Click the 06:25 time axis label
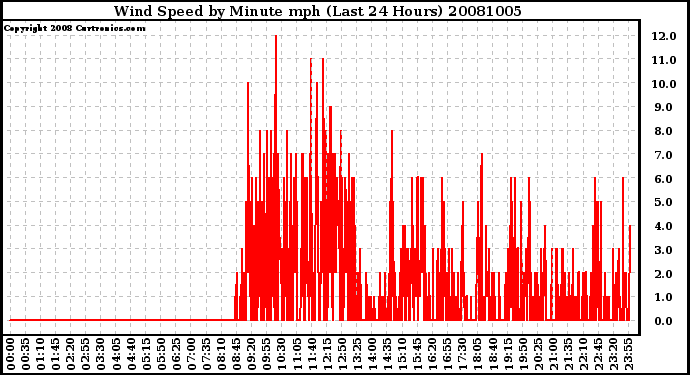Screen dimensions: 690x375 pos(176,354)
